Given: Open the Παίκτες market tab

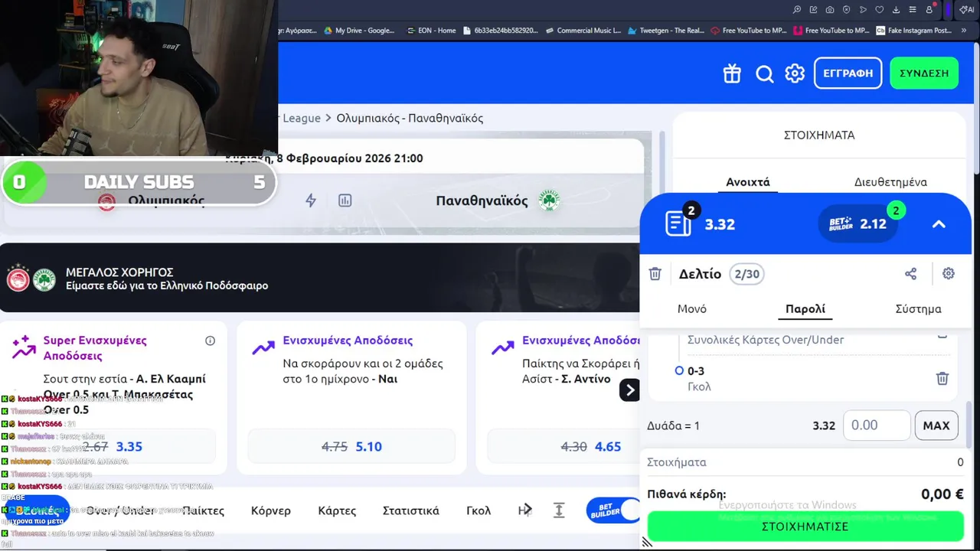Looking at the screenshot, I should (204, 510).
